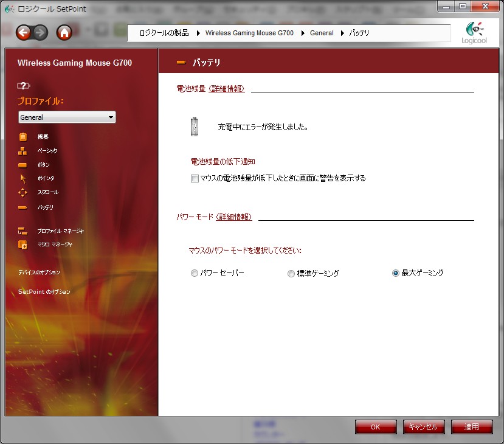This screenshot has width=504, height=444.
Task: Select the 最大ゲーミング radio button
Action: (396, 274)
